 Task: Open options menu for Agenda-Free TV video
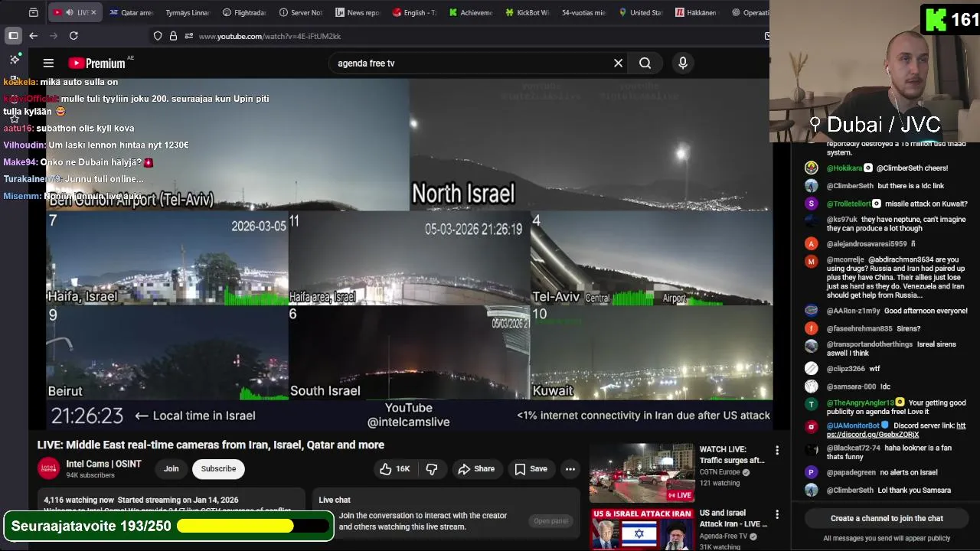coord(777,515)
